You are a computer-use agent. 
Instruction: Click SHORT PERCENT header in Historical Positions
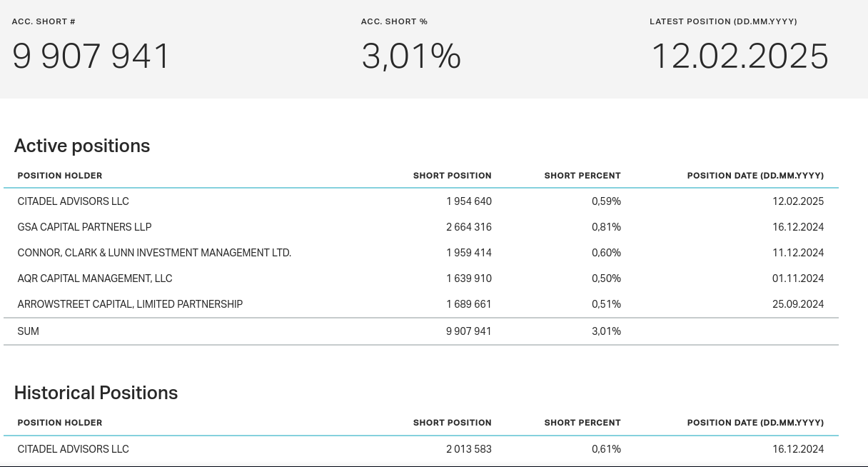pos(582,423)
